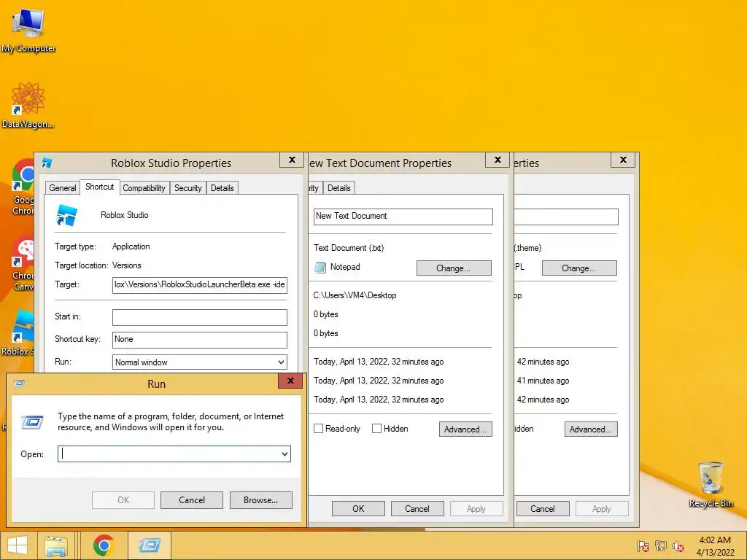This screenshot has width=747, height=560.
Task: Open Chrome Canvas desktop shortcut
Action: [23, 262]
